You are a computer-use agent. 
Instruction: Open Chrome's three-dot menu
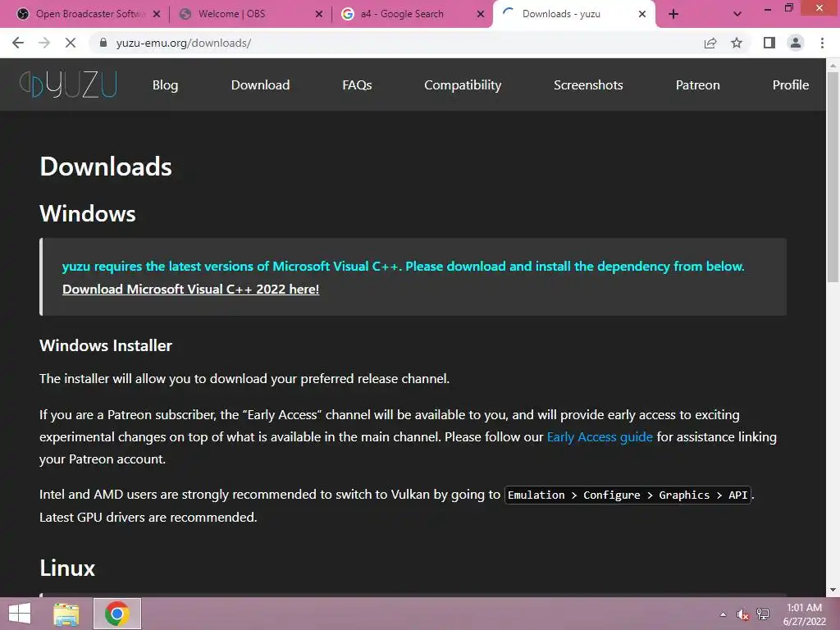(822, 43)
